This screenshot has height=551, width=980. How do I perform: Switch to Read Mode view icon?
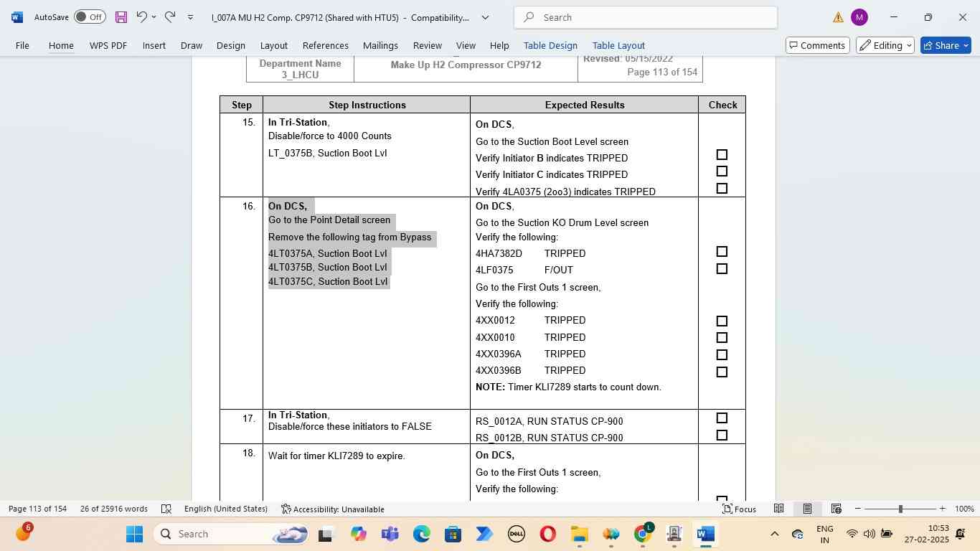778,509
